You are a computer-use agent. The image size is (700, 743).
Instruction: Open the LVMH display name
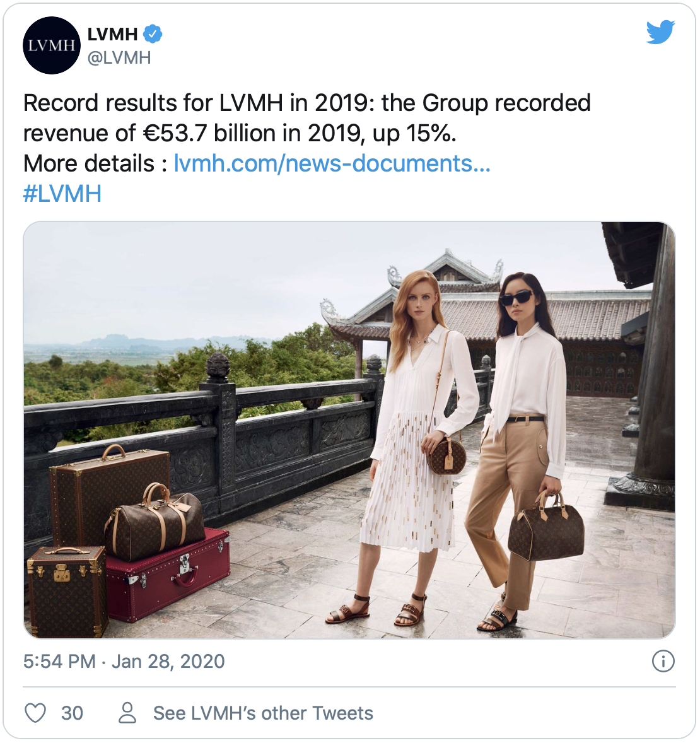coord(113,34)
